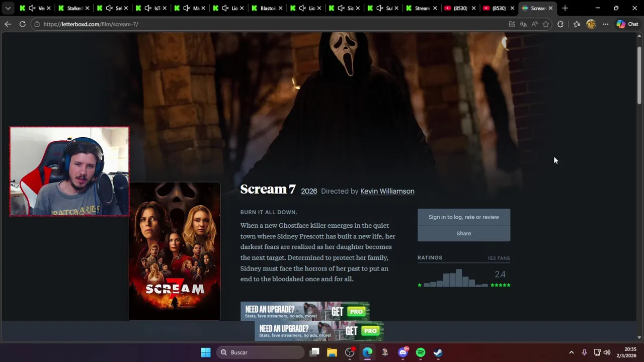
Task: Add this page to favorites star
Action: coord(546,24)
